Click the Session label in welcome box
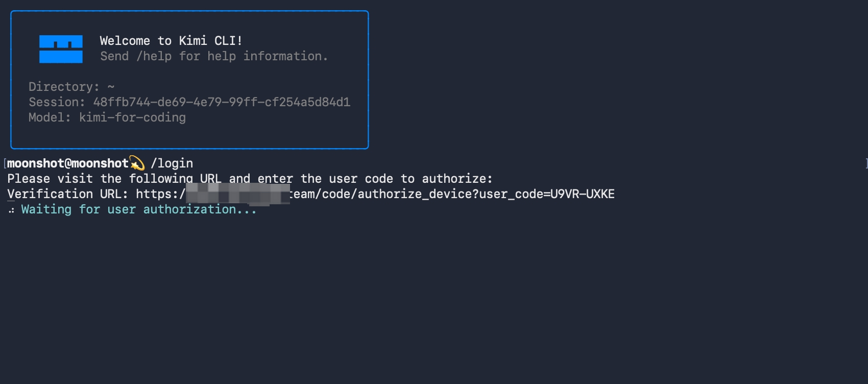 (56, 102)
